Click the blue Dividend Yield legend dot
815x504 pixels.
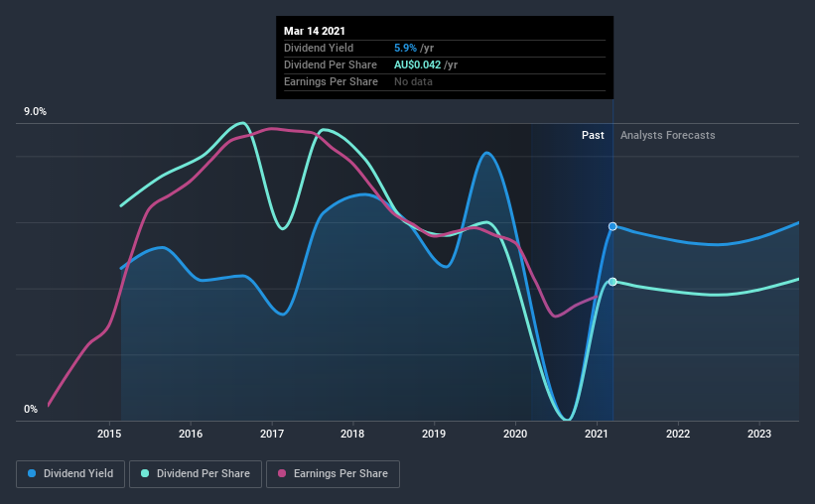32,473
